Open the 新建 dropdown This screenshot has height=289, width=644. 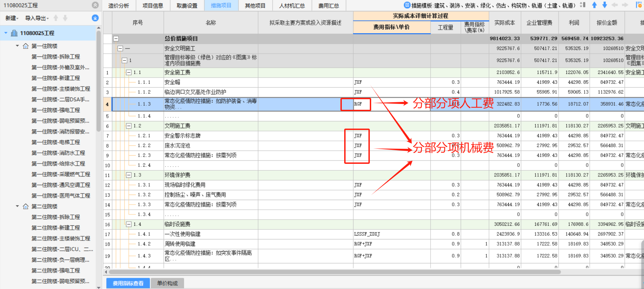[x=12, y=18]
